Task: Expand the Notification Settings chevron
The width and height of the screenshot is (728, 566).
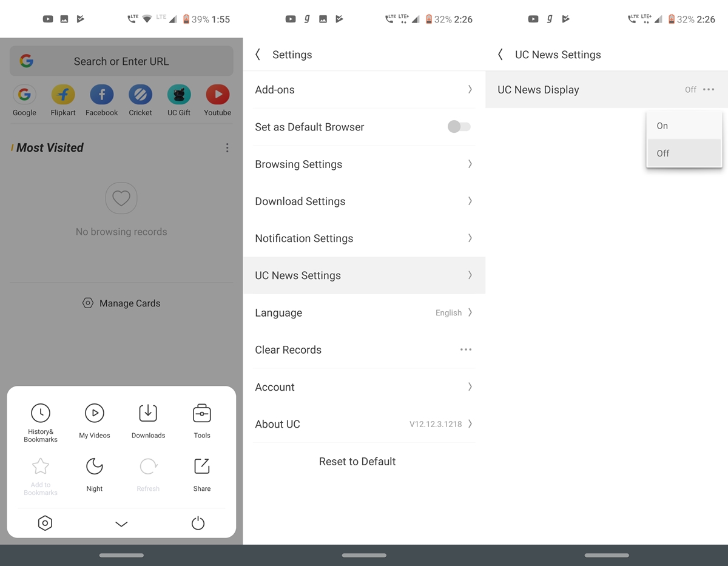Action: [x=470, y=238]
